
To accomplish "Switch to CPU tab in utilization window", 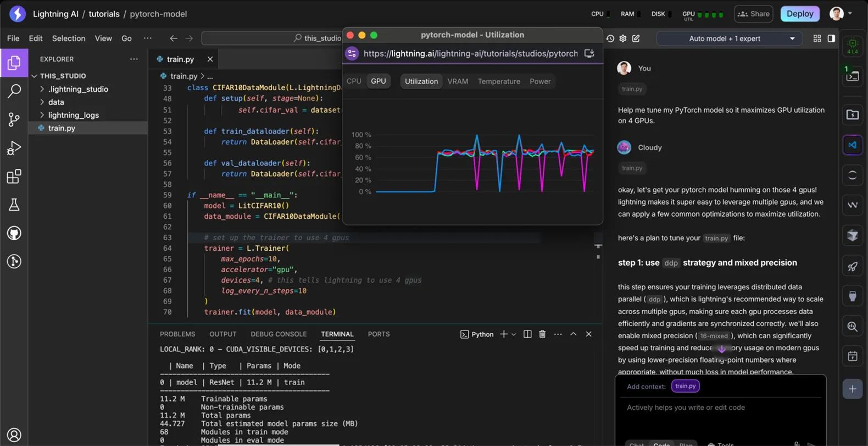I will click(354, 81).
